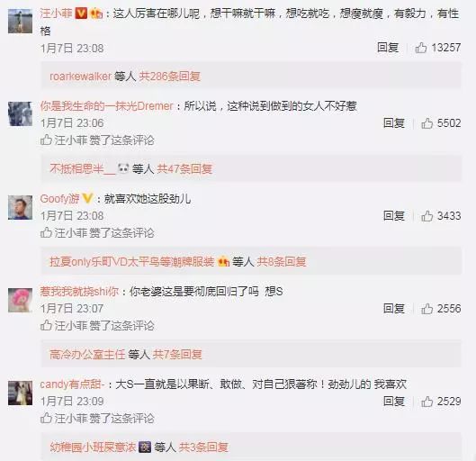This screenshot has height=461, width=476.
Task: Reply to 汪小菲's comment via 回复
Action: point(388,48)
